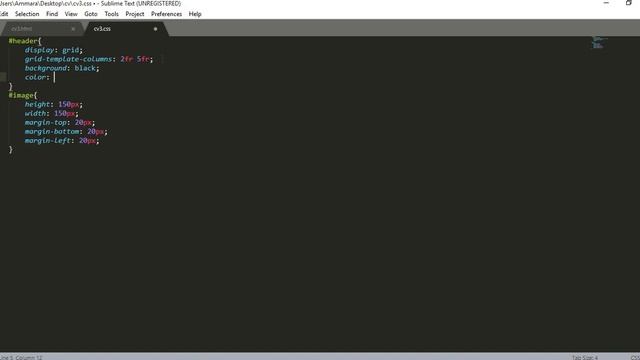Close the unsaved cv3.css tab
640x360 pixels.
click(156, 29)
